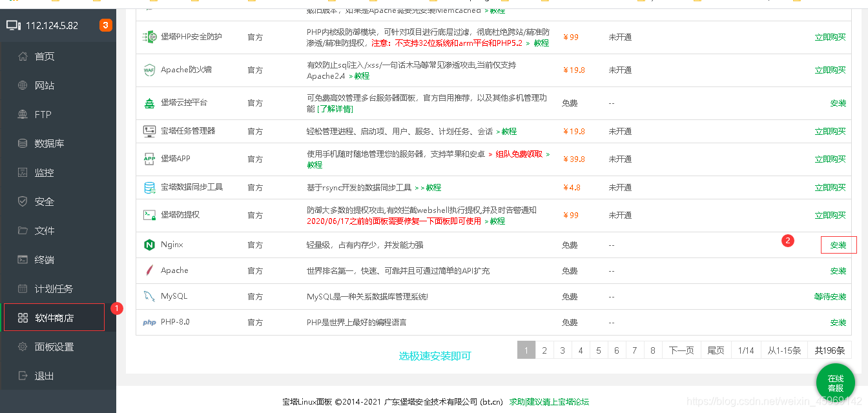Click the Apache防火墙 WAF icon
This screenshot has width=868, height=413.
(149, 70)
